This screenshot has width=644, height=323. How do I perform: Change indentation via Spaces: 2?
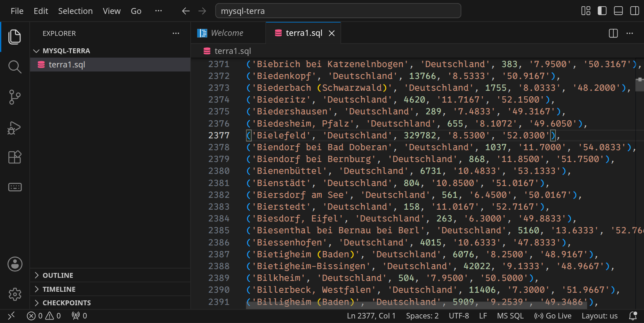click(x=422, y=316)
